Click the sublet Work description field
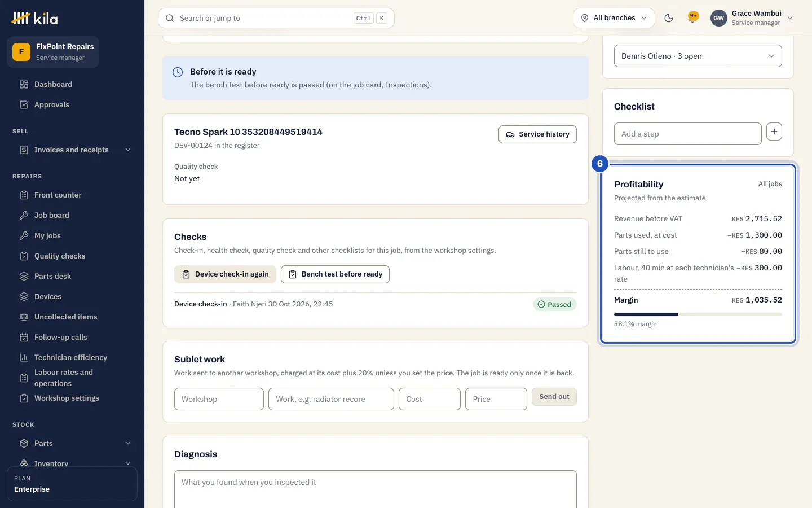Screen dimensions: 812x508 (331, 399)
